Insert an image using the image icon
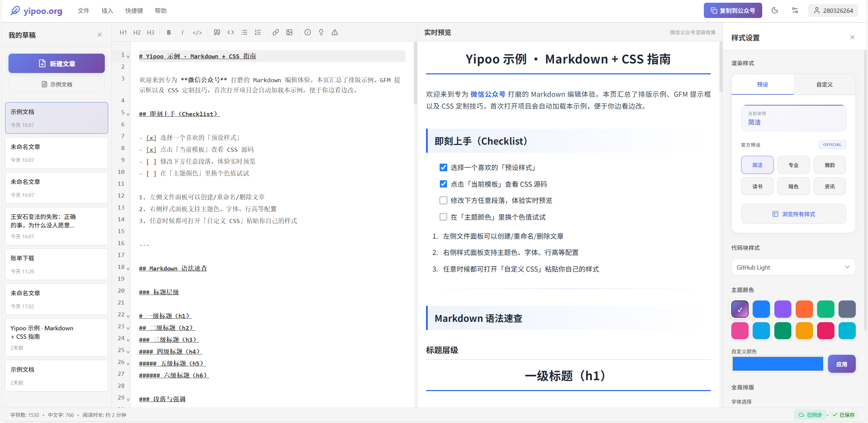 pyautogui.click(x=289, y=32)
